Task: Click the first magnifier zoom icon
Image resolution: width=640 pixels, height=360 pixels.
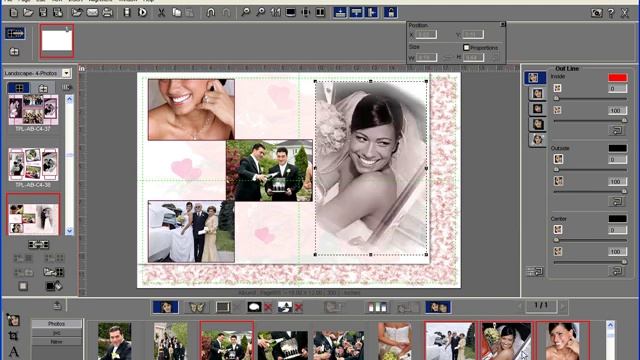Action: 245,13
